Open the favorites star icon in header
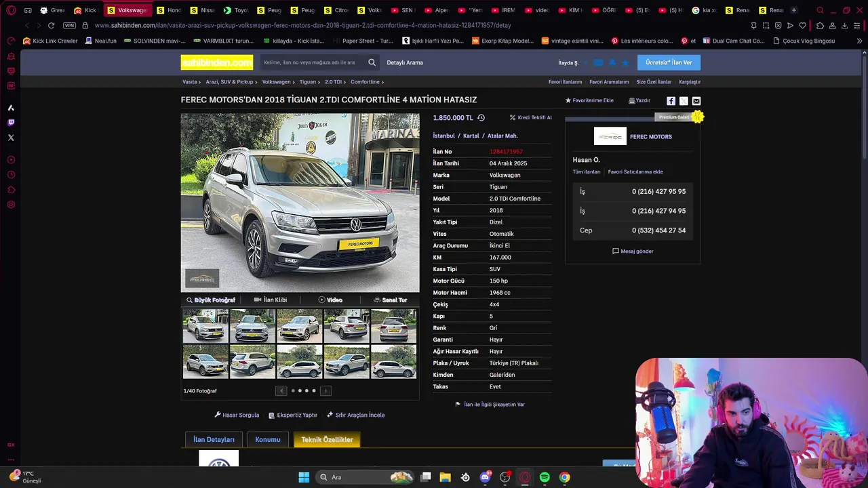This screenshot has width=868, height=488. tap(625, 63)
